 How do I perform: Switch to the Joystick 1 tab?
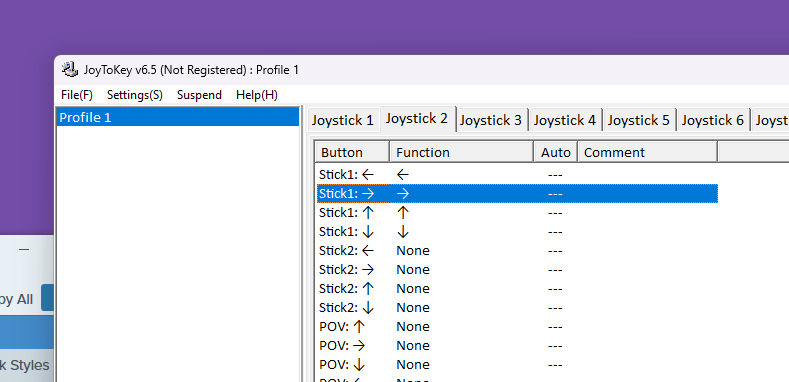[343, 120]
